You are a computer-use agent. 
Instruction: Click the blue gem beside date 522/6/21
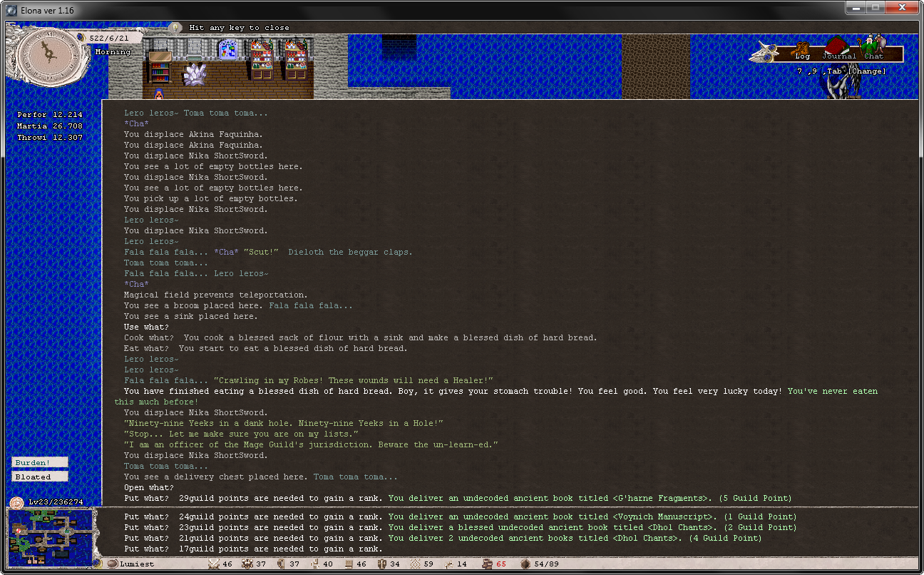(x=81, y=37)
